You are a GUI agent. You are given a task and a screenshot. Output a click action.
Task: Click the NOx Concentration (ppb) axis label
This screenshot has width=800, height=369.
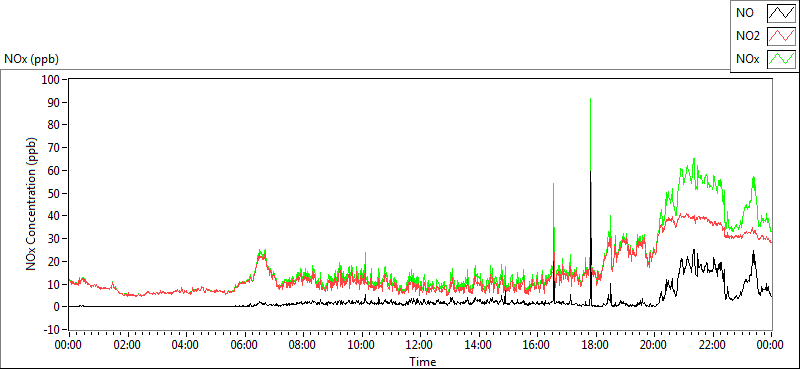(x=33, y=204)
